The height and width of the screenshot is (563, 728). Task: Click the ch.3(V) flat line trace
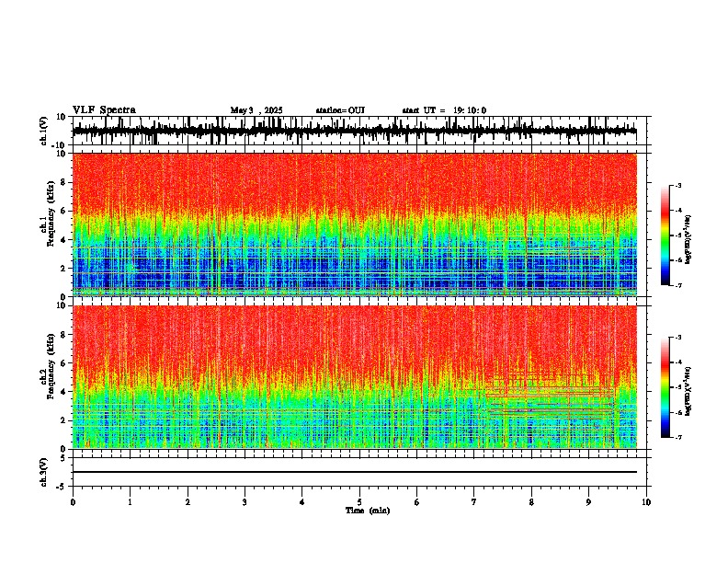click(355, 472)
